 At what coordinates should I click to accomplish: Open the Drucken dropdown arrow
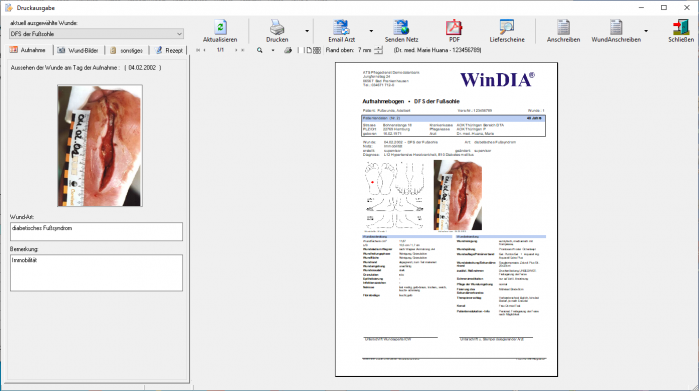(x=307, y=31)
